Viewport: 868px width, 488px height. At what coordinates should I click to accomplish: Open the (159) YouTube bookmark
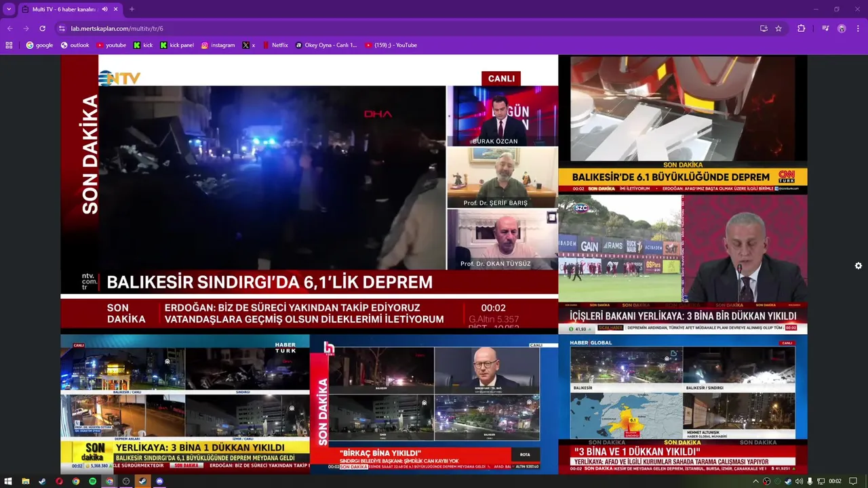click(391, 45)
